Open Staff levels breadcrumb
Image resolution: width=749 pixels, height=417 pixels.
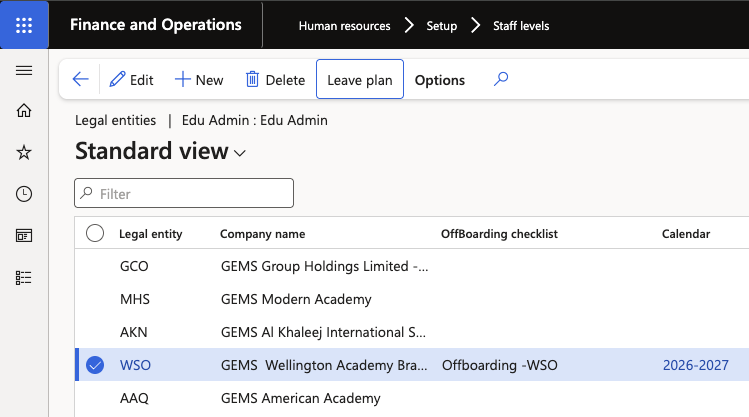point(521,26)
